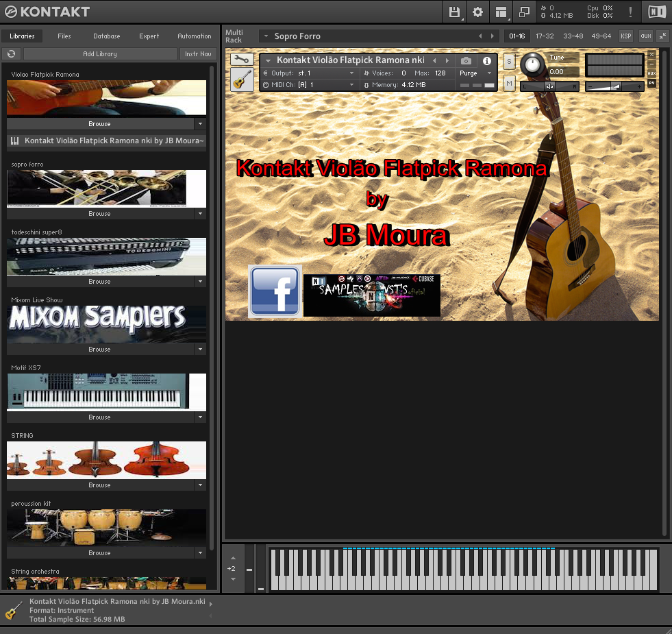Go to previous multi rack page arrow
The height and width of the screenshot is (634, 672).
click(x=480, y=36)
